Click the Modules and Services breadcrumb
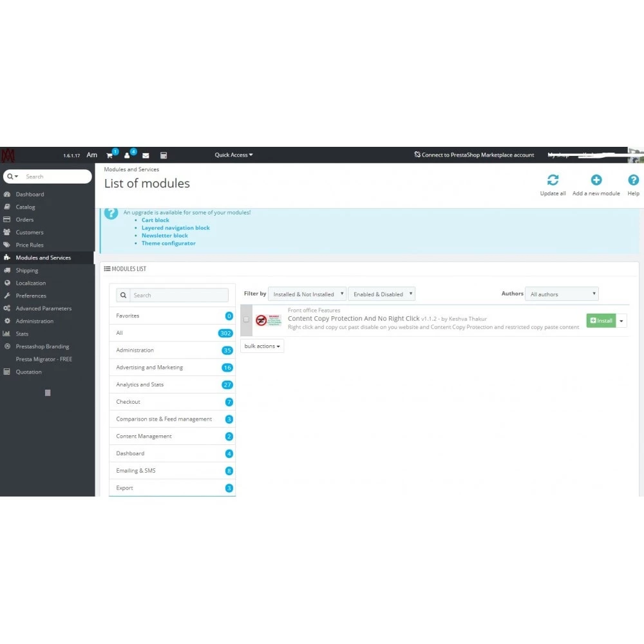Image resolution: width=644 pixels, height=644 pixels. [131, 169]
